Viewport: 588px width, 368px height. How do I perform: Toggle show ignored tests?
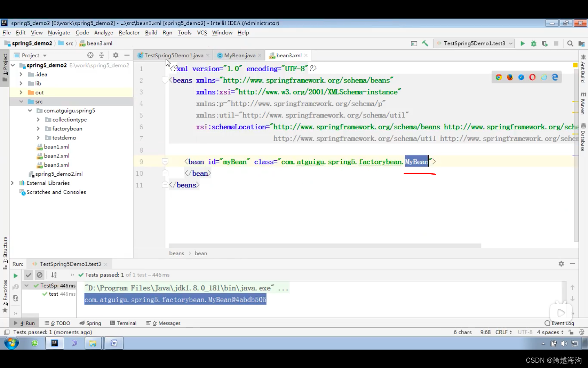40,275
